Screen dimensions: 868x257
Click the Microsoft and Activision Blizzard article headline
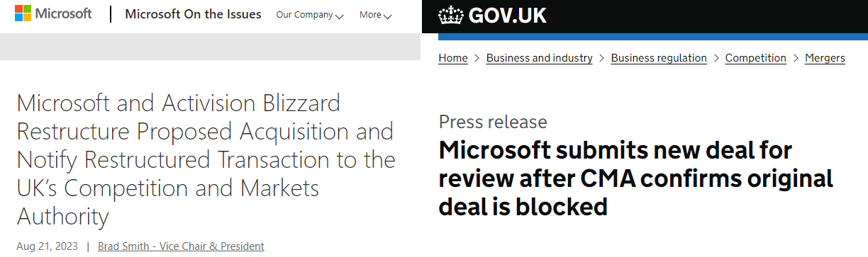coord(206,160)
